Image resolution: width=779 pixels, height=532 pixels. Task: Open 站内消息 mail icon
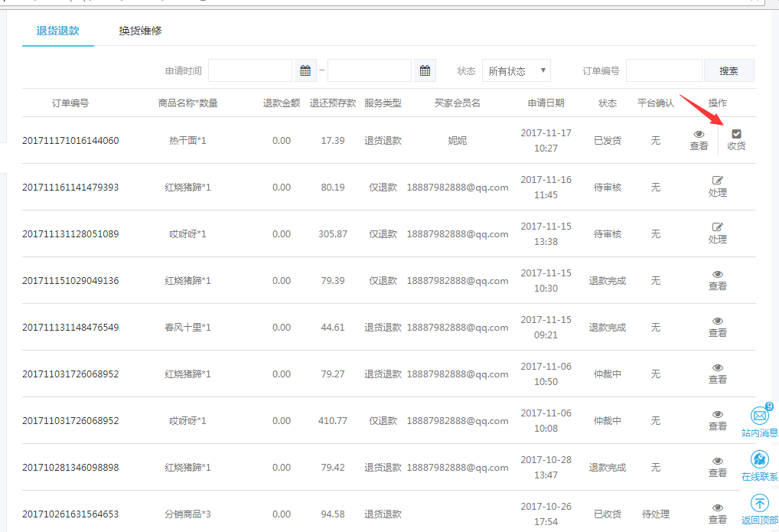pos(759,416)
